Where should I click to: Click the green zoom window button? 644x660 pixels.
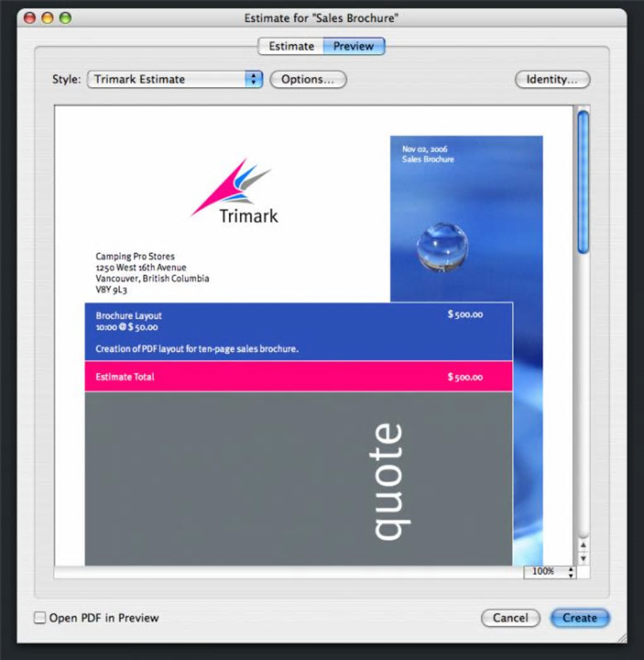(x=66, y=18)
